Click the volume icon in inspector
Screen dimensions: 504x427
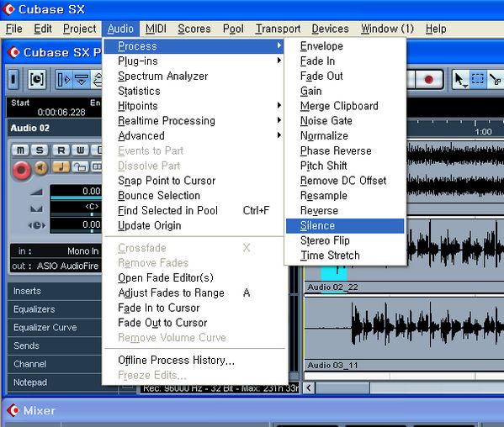pyautogui.click(x=36, y=192)
